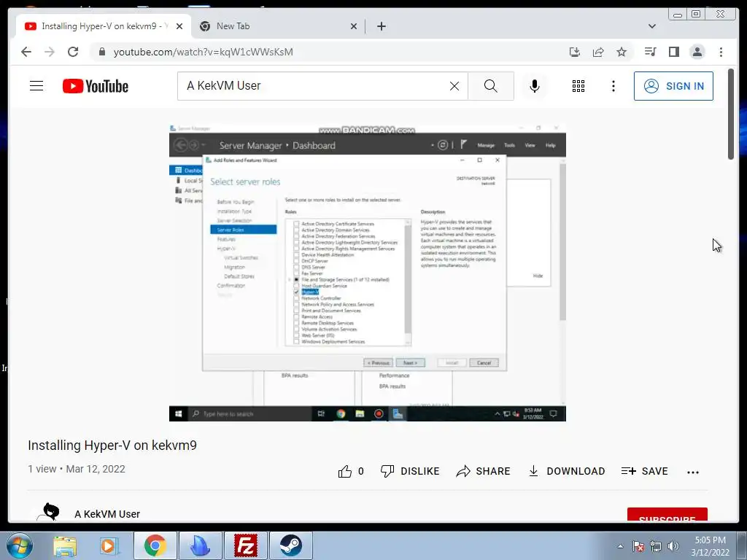Click the Action Center flag tray icon
The image size is (747, 560).
[x=638, y=546]
